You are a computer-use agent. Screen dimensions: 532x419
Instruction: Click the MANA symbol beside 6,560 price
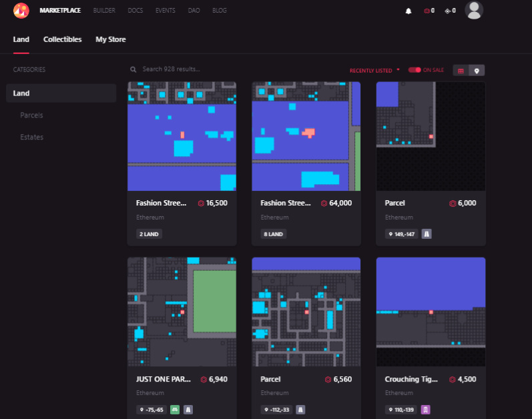[x=328, y=380]
